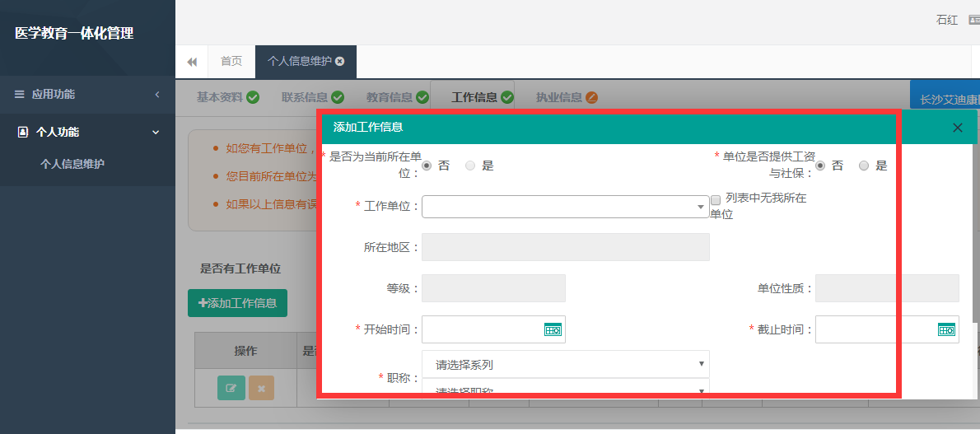Screen dimensions: 980x434
Task: Click the 单位性质 disabled field
Action: tap(887, 288)
